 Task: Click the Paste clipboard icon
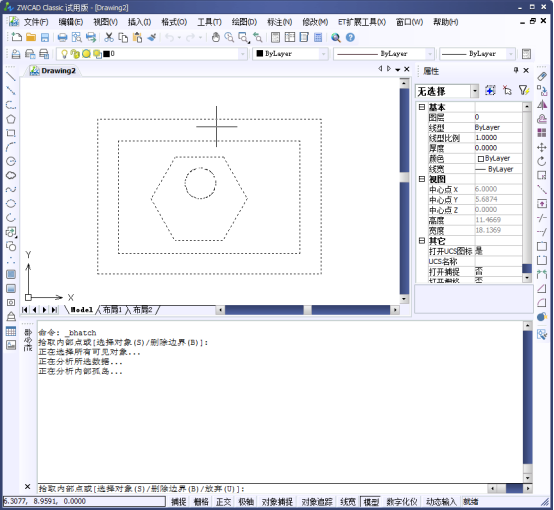[137, 37]
